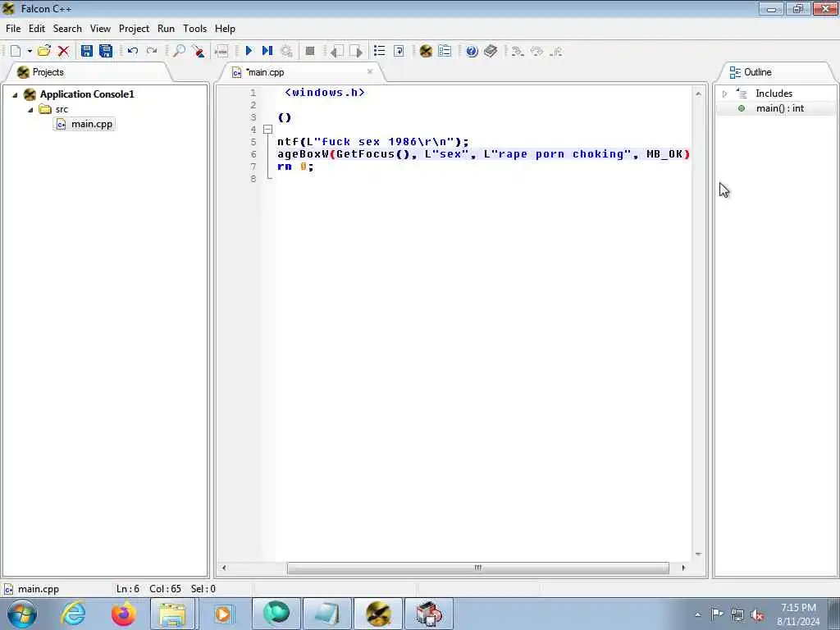Click the Run blue play icon
This screenshot has width=840, height=630.
[x=249, y=51]
